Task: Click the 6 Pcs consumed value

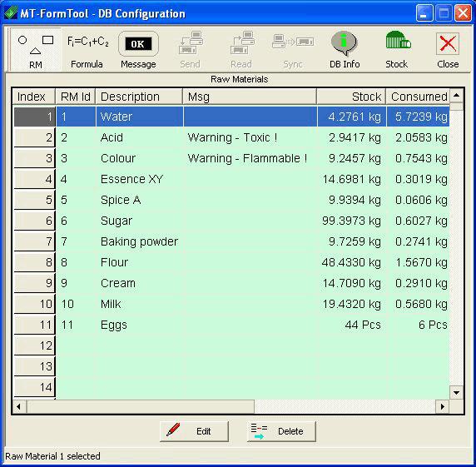Action: (x=433, y=325)
